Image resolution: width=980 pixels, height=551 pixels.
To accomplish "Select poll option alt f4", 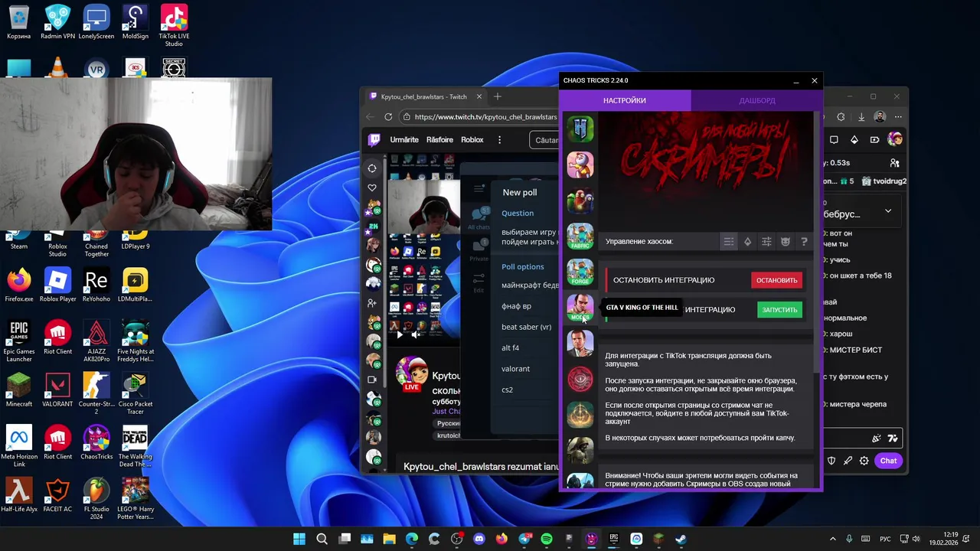I will tap(510, 347).
